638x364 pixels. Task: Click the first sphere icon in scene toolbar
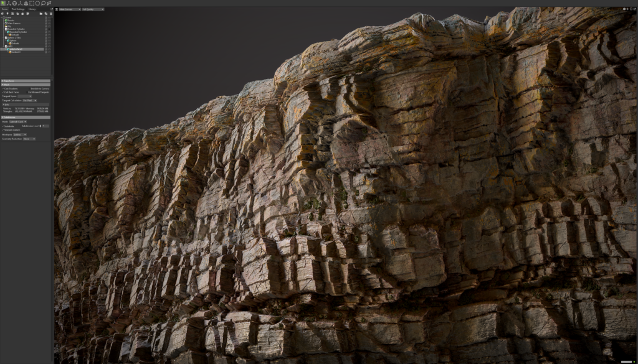[x=2, y=14]
